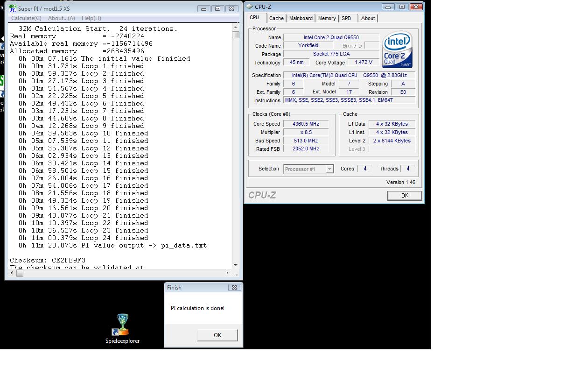Click the Core Voltage value 1.472 V
The image size is (588, 368).
point(363,62)
